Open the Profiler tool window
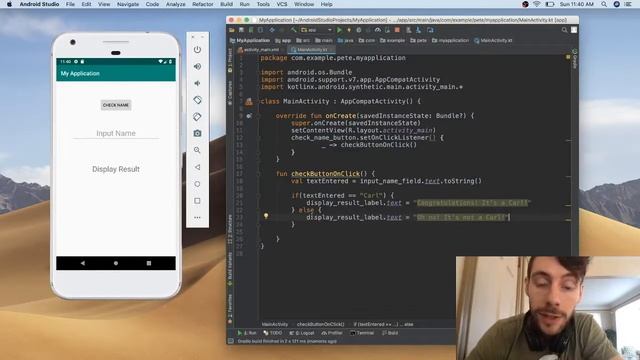The width and height of the screenshot is (640, 360). [332, 333]
